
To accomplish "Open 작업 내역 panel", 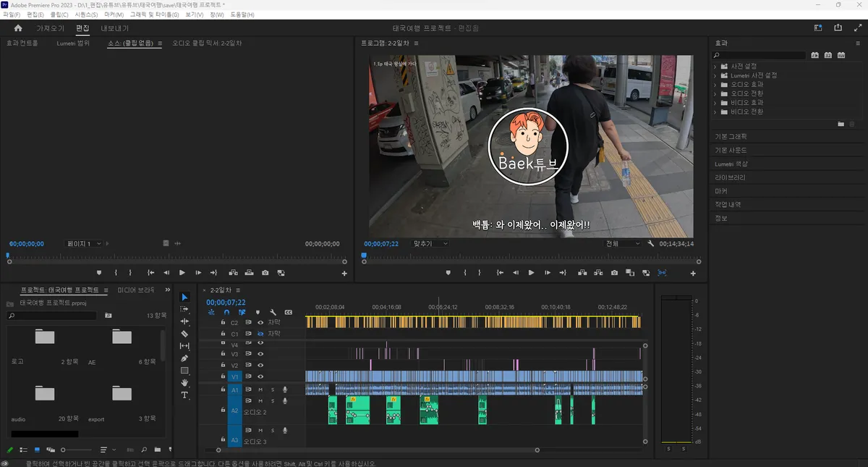I will (x=728, y=204).
